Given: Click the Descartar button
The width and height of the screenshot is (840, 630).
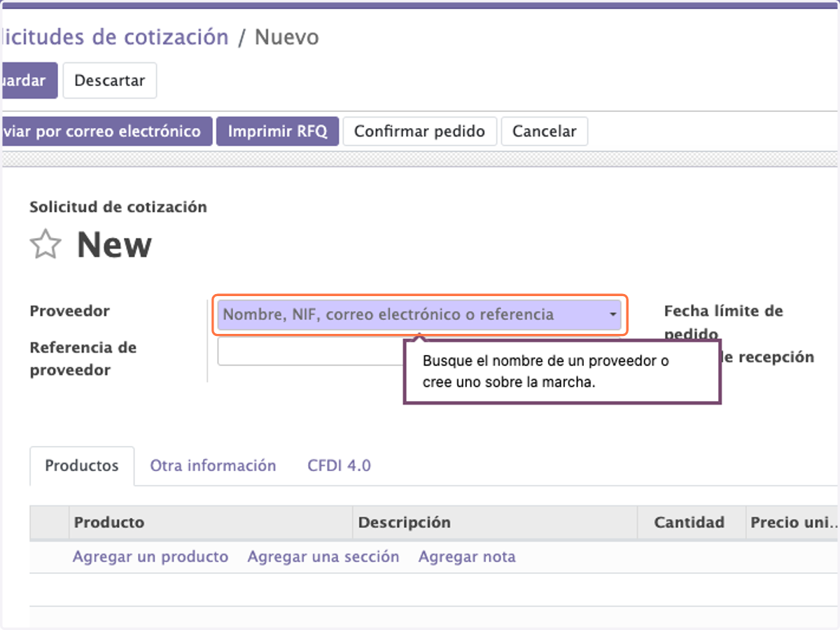Looking at the screenshot, I should click(110, 80).
